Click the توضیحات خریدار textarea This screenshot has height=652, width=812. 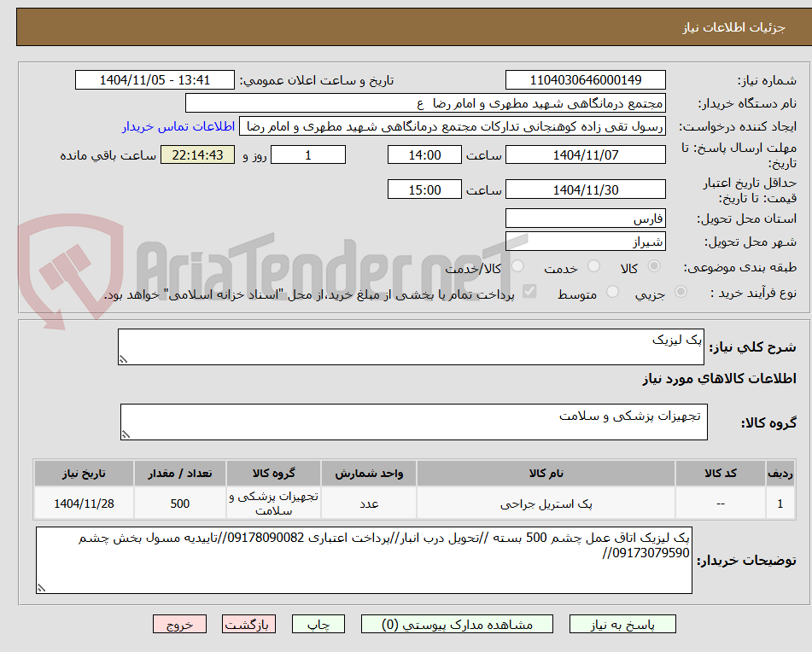(x=364, y=561)
